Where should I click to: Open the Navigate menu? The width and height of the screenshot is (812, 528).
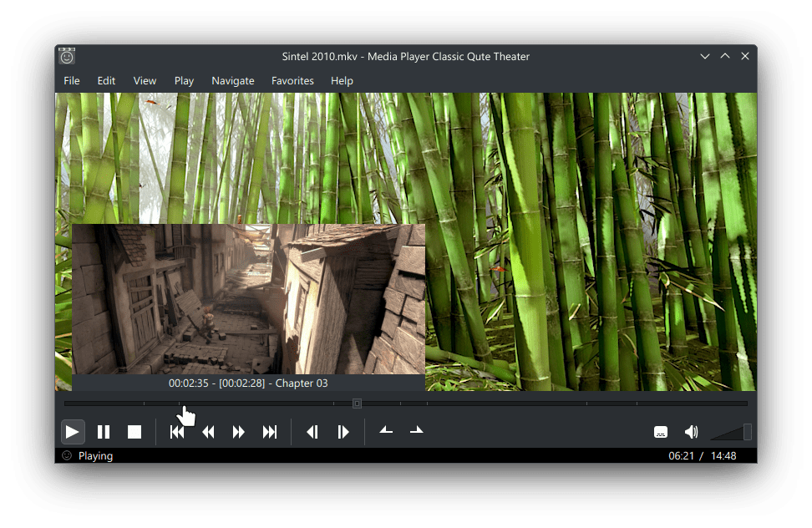(233, 81)
